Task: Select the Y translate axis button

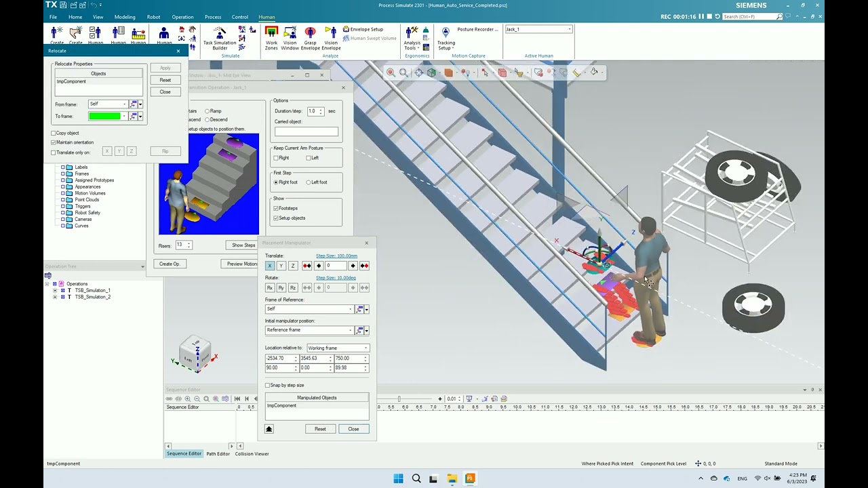Action: tap(281, 266)
